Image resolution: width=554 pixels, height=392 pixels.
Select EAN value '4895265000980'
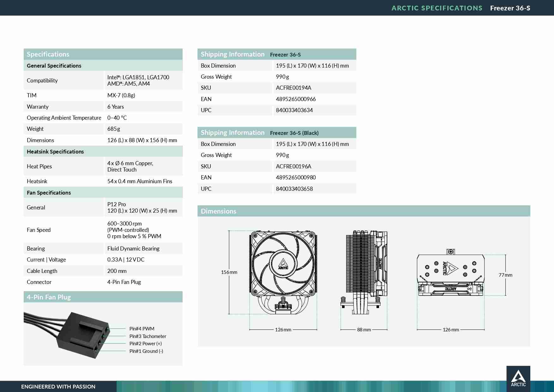[x=296, y=178]
